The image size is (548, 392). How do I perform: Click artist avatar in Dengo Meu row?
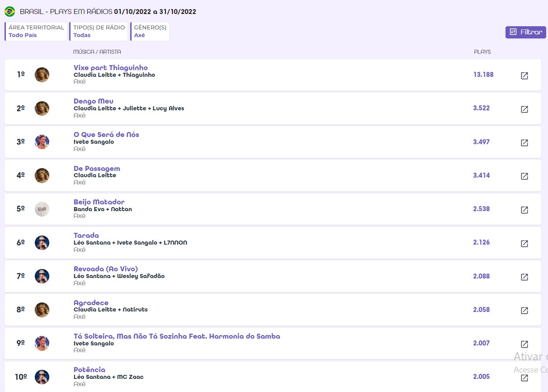tap(42, 108)
